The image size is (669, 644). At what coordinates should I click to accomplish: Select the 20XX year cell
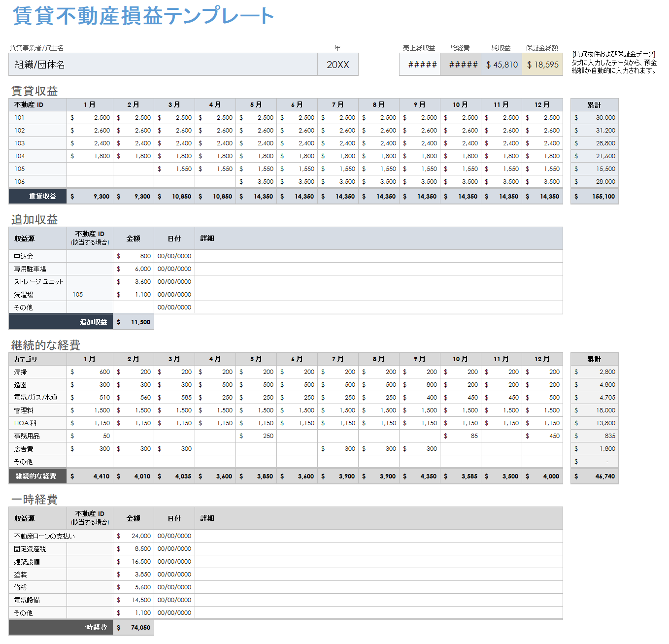[338, 65]
